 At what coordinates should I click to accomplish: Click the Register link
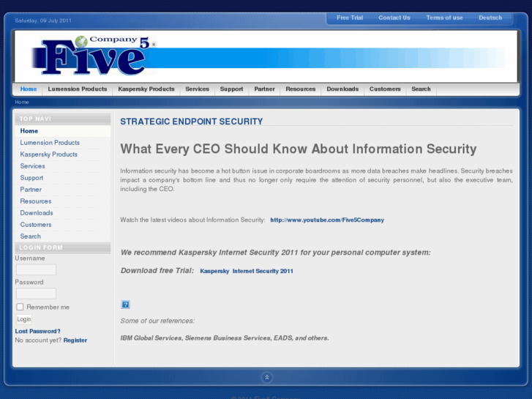[75, 340]
